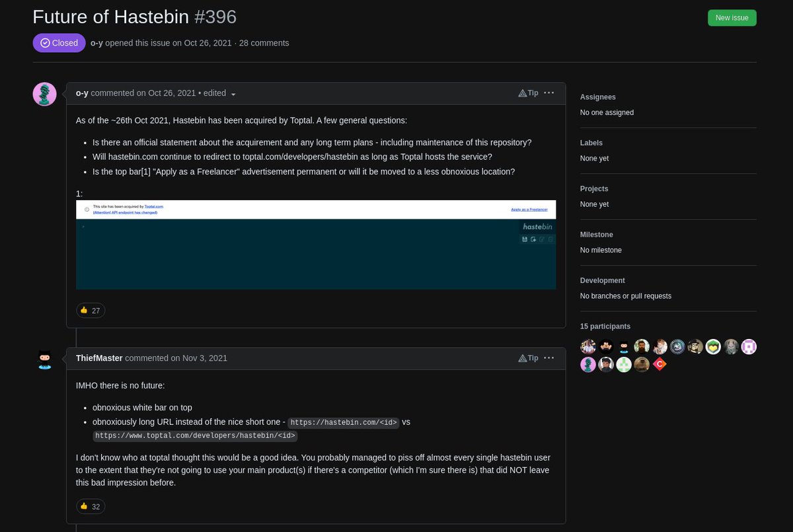Click the 'No milestone' text
Image resolution: width=793 pixels, height=532 pixels.
pyautogui.click(x=601, y=250)
